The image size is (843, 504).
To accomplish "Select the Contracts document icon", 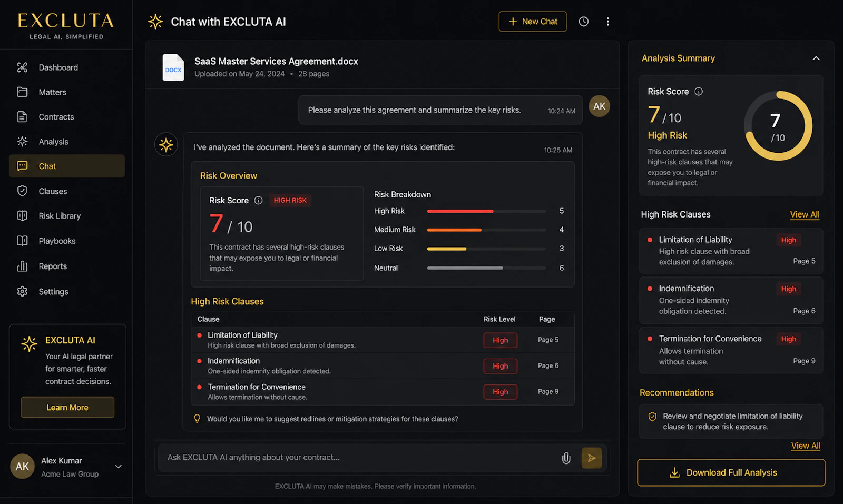I will [x=22, y=117].
